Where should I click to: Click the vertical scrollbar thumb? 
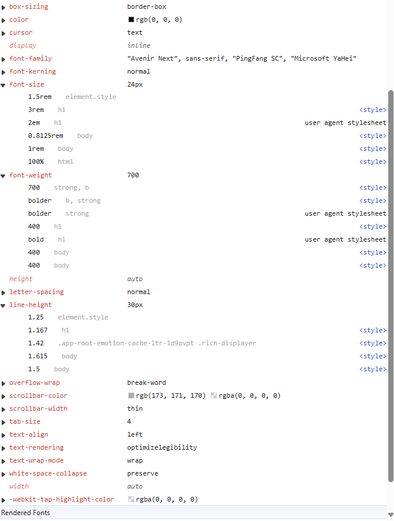tap(391, 286)
